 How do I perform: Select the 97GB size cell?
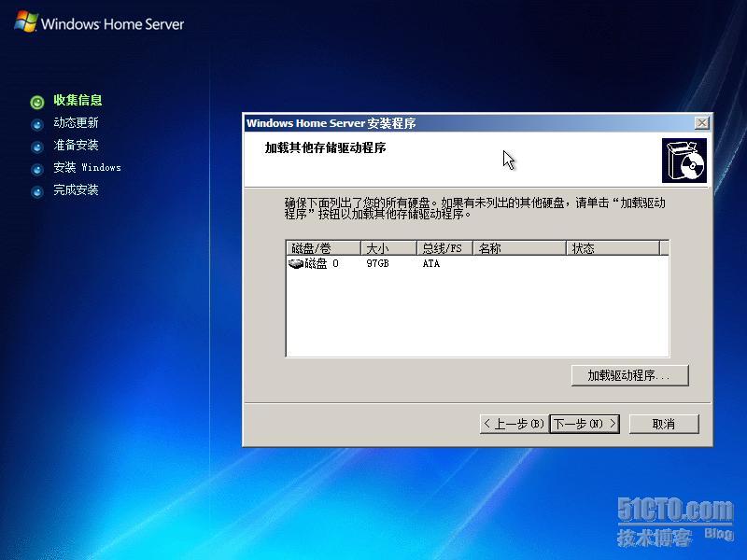377,263
